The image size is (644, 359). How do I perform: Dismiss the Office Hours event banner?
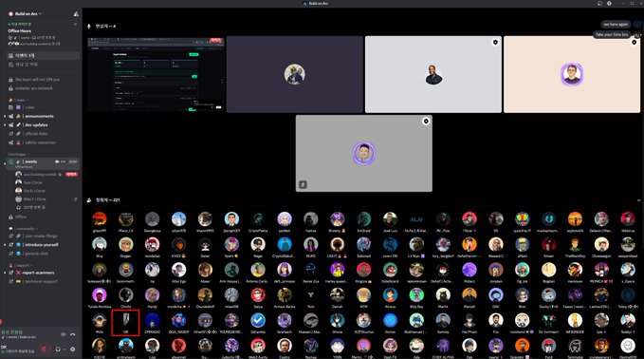coord(76,25)
